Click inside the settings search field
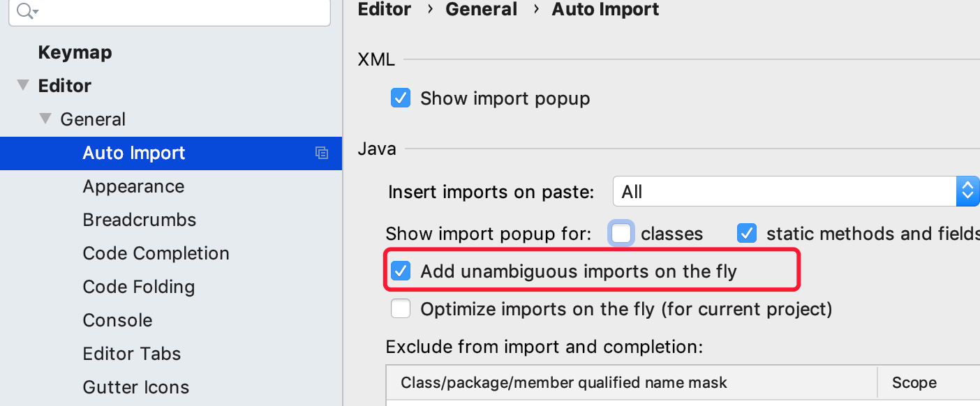980x406 pixels. [x=181, y=10]
